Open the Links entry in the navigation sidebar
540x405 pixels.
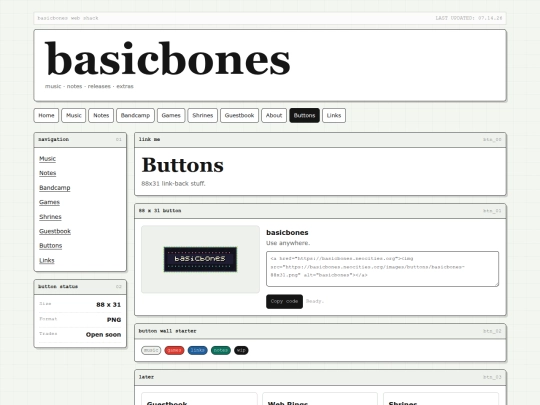(x=47, y=260)
